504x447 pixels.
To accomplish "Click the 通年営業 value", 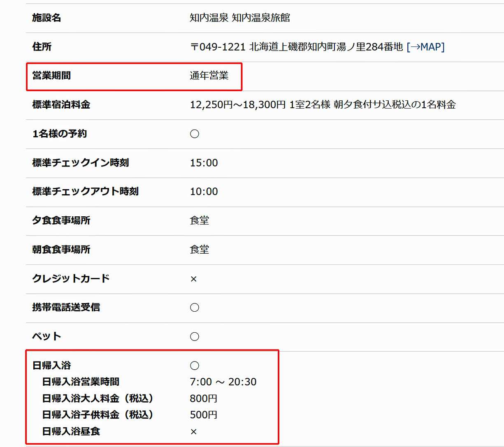I will [209, 76].
